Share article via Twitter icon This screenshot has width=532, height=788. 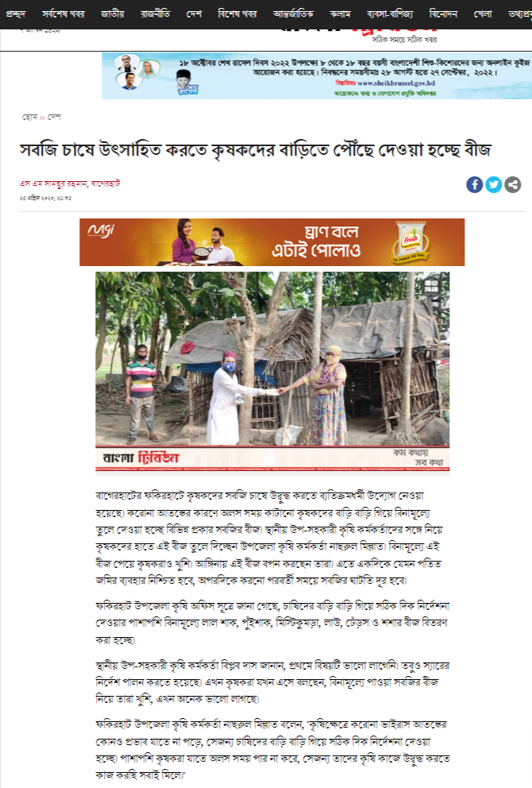tap(493, 184)
